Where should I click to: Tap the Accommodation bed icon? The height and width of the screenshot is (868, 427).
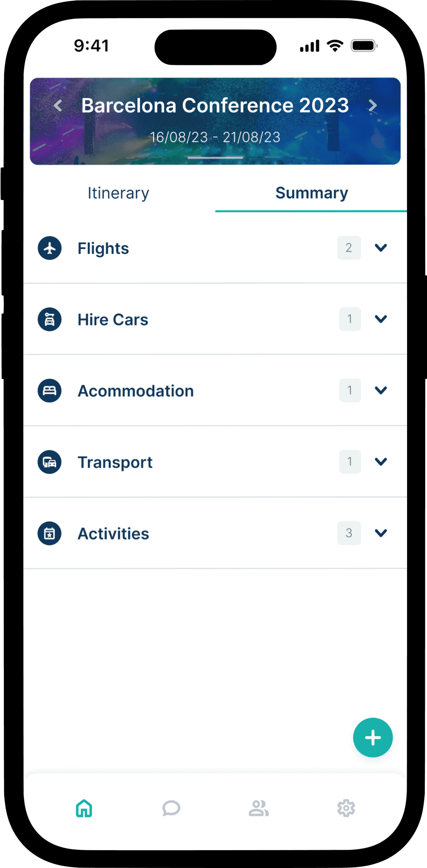coord(50,390)
